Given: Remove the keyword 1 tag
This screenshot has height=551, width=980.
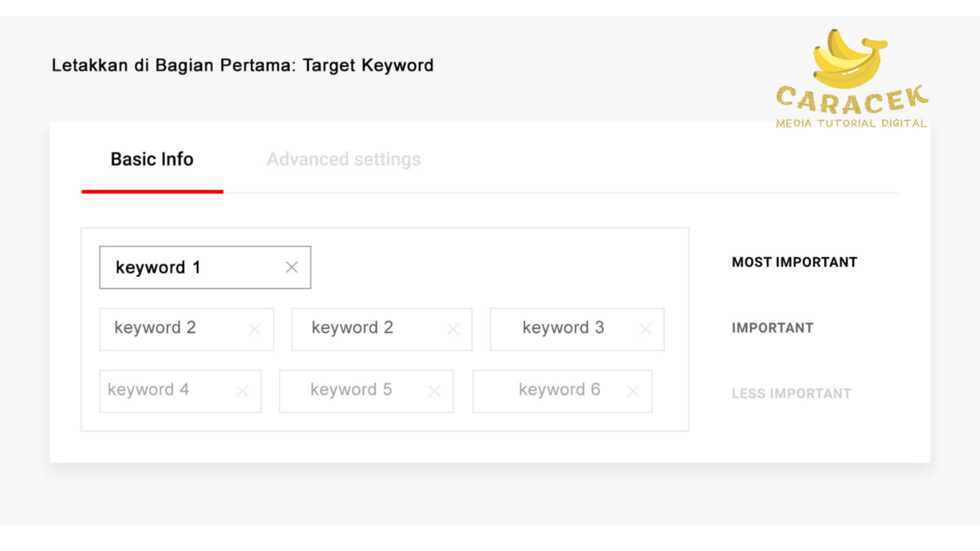Looking at the screenshot, I should pos(292,267).
